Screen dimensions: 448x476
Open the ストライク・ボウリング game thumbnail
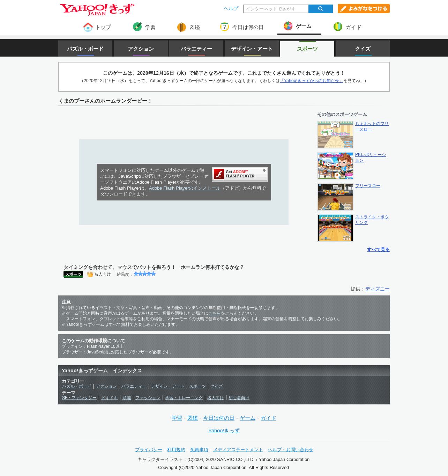335,228
